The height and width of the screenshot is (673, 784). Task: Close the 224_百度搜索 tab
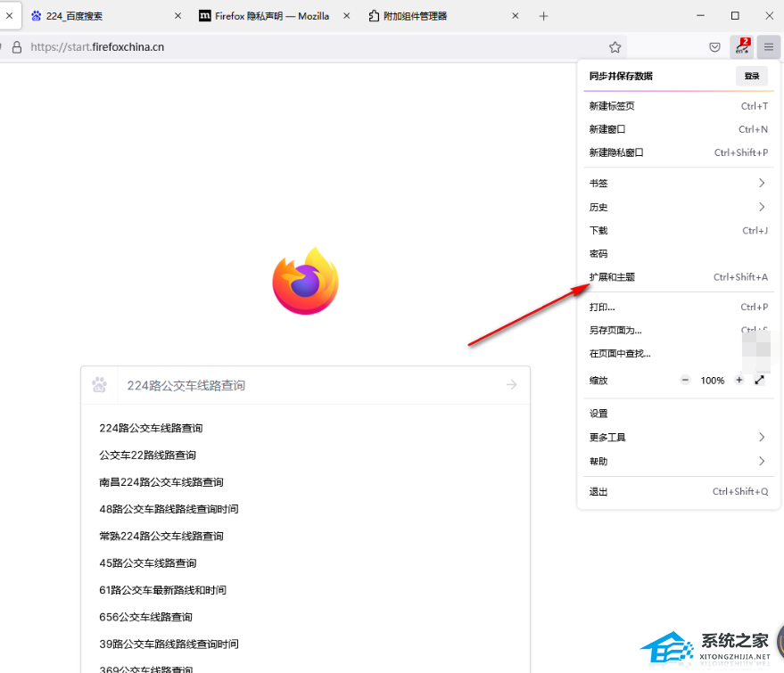[178, 16]
